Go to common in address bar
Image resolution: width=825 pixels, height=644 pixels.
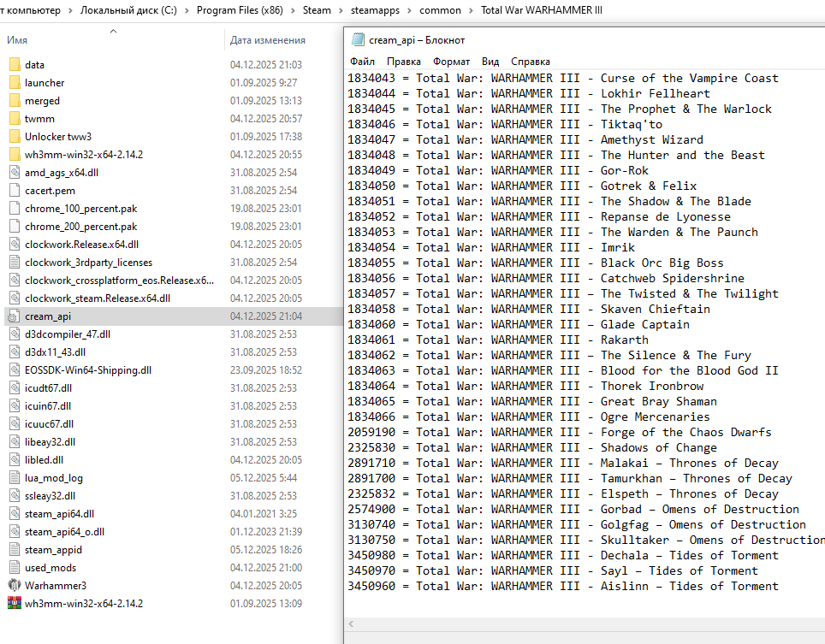440,10
